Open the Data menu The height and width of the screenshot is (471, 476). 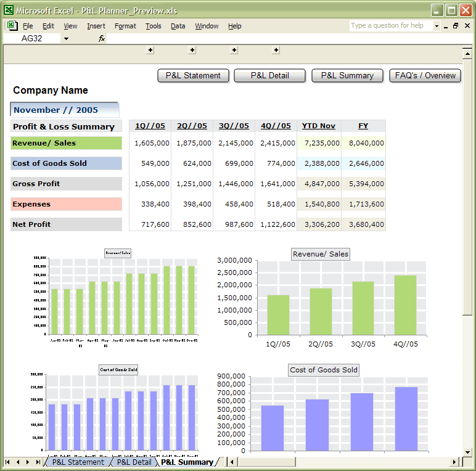(178, 26)
